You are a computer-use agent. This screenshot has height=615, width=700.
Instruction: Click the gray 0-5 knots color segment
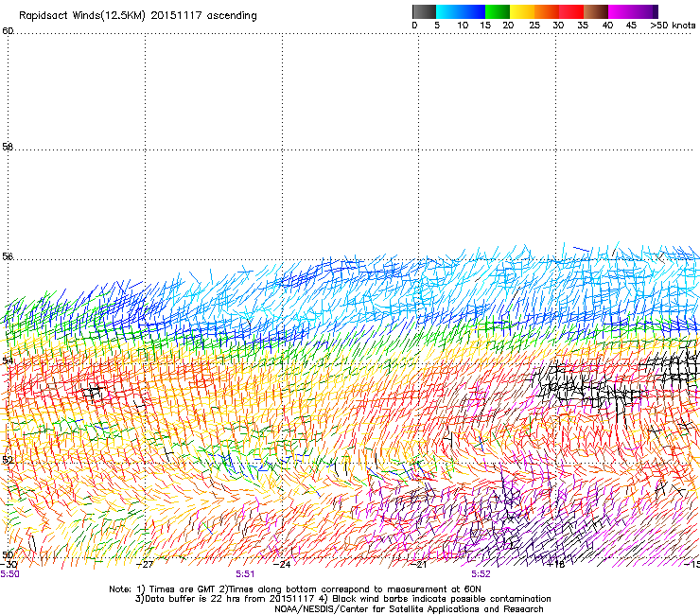point(425,11)
